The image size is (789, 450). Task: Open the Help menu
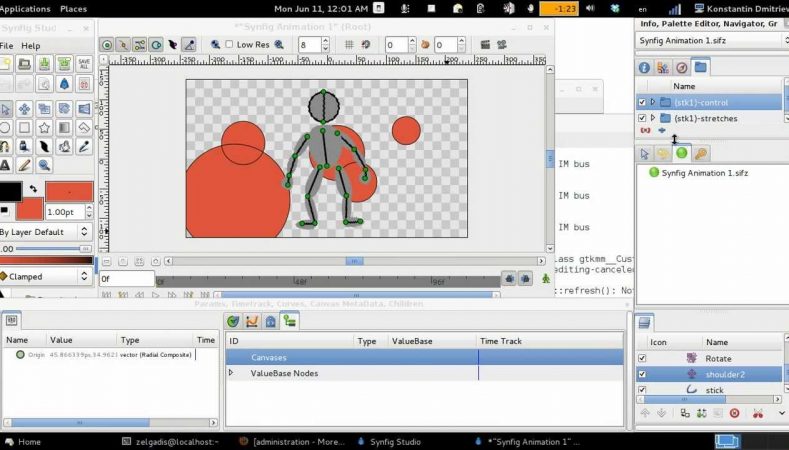point(31,46)
